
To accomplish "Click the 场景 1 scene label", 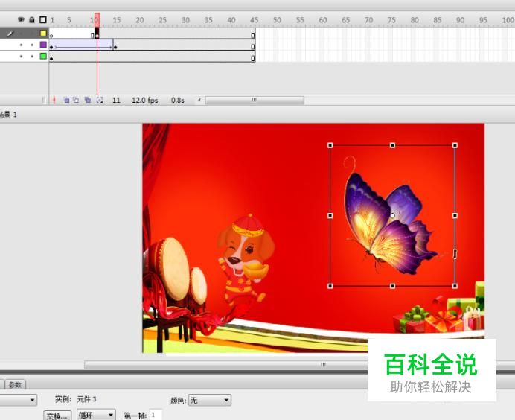I will coord(8,115).
